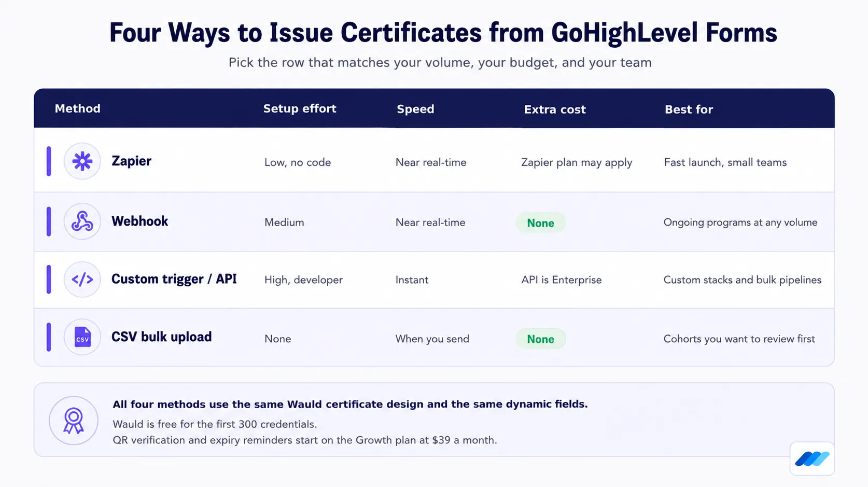Click 'Near real-time' in the Webhook row
The width and height of the screenshot is (868, 487).
(430, 222)
